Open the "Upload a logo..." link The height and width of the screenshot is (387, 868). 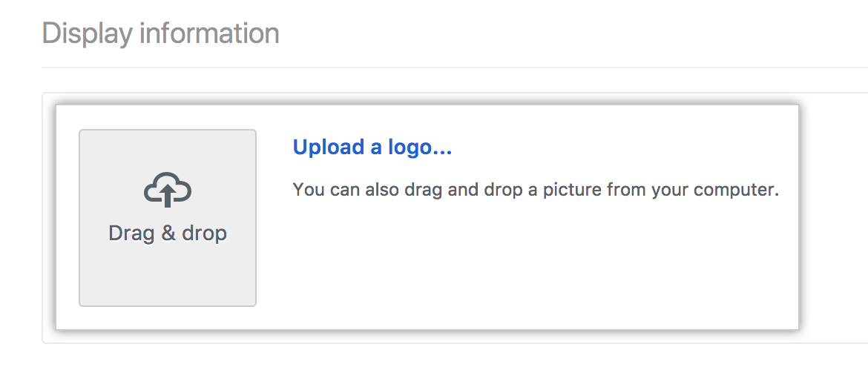(x=372, y=148)
